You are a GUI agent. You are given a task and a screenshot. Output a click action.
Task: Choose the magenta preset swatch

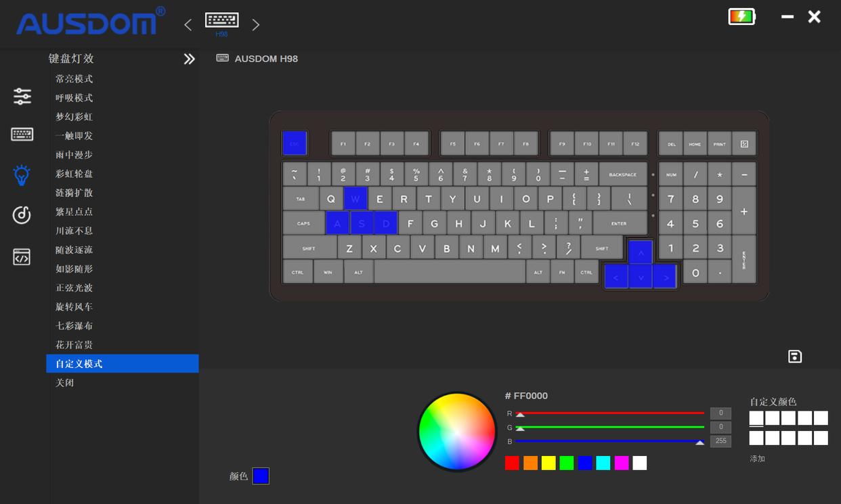622,463
